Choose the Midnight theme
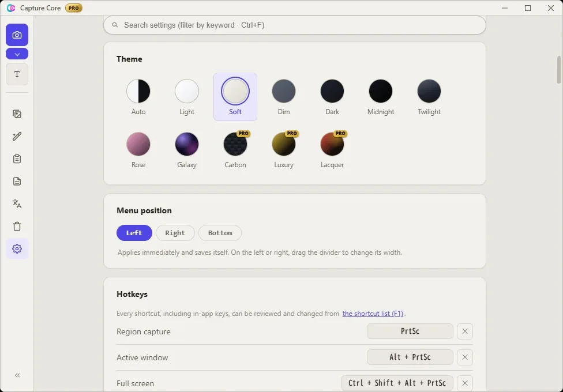This screenshot has height=392, width=563. pyautogui.click(x=381, y=97)
